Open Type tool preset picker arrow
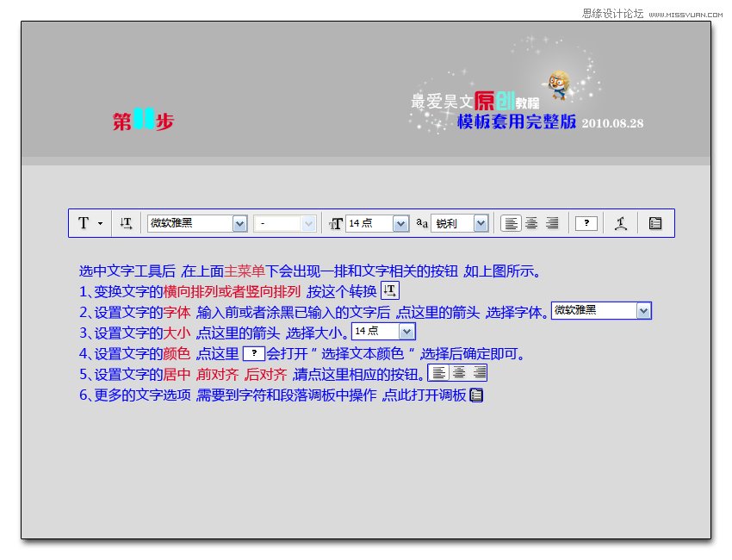This screenshot has width=732, height=560. [101, 224]
